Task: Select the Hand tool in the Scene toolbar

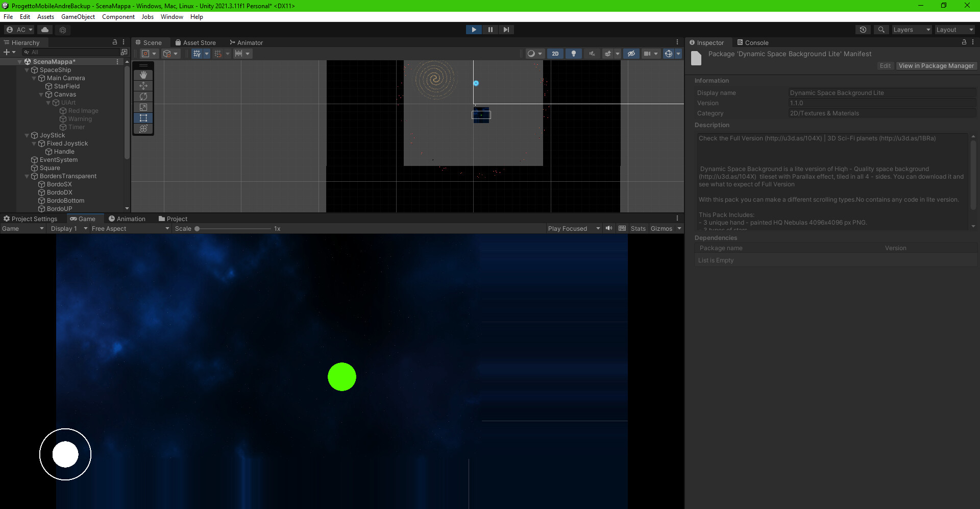Action: 143,75
